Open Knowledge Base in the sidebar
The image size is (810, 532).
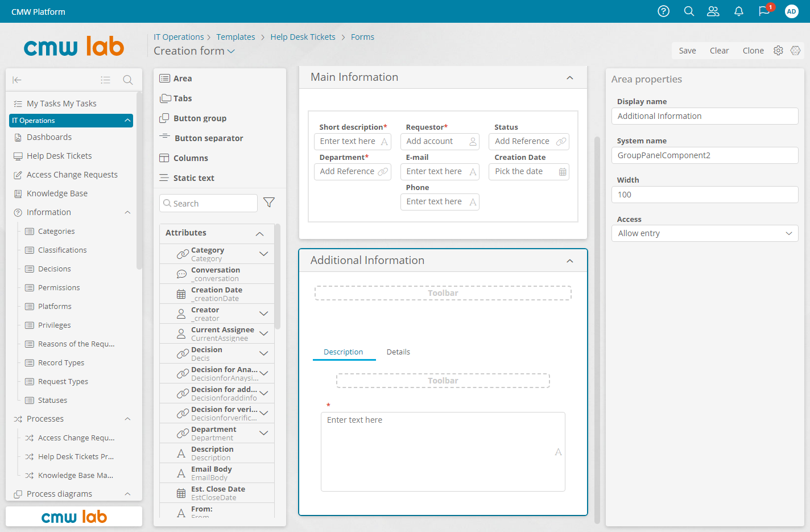(x=57, y=193)
